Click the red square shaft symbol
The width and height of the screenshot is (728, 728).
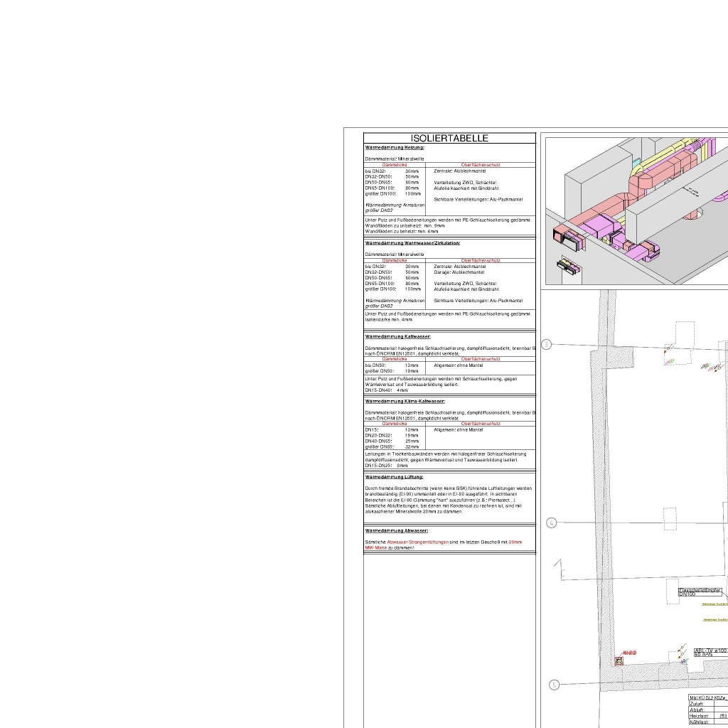pos(619,661)
